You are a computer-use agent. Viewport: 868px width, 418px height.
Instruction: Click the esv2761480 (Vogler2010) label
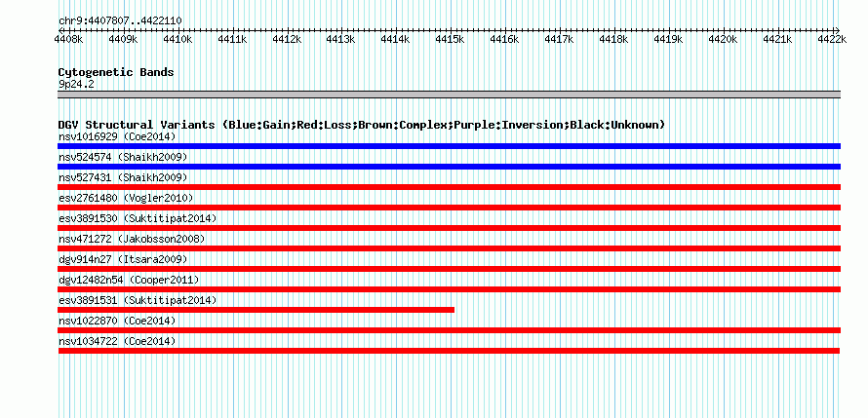126,198
